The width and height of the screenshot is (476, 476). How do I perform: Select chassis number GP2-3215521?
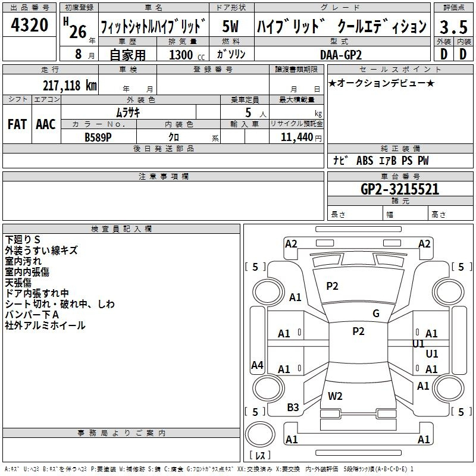400,189
